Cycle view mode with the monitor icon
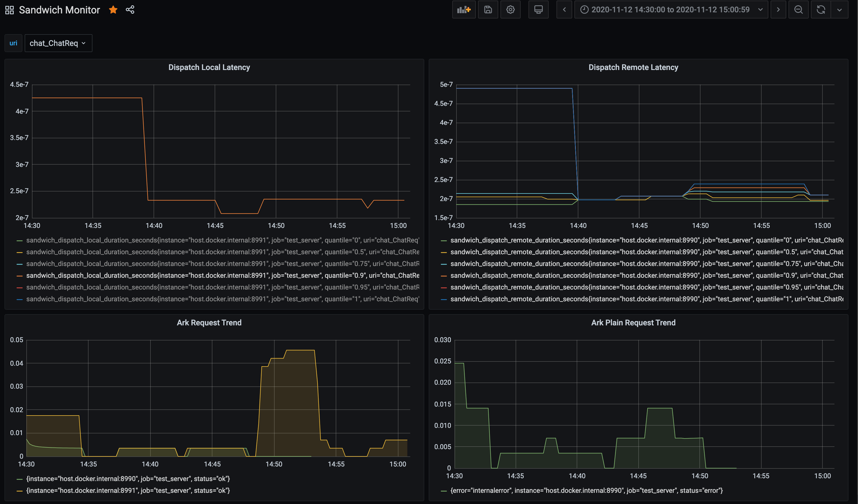The width and height of the screenshot is (858, 504). [538, 10]
